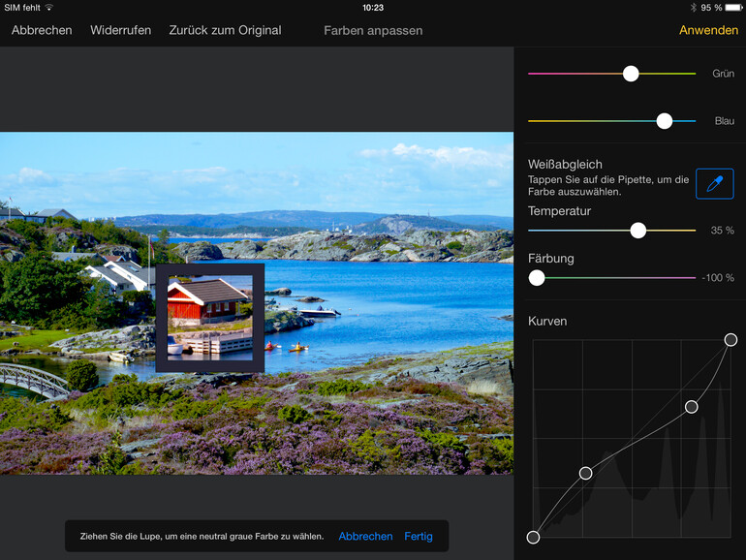Select the upper-middle curve control point
Screen dimensions: 746x560
[692, 407]
